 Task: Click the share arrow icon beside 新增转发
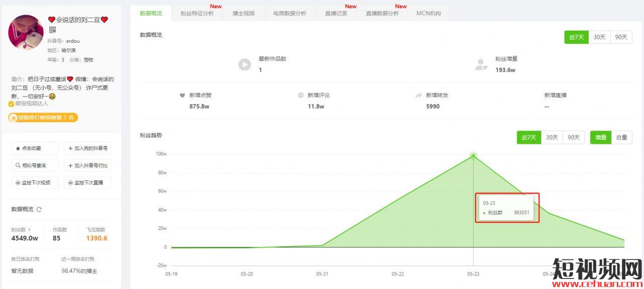(x=419, y=95)
